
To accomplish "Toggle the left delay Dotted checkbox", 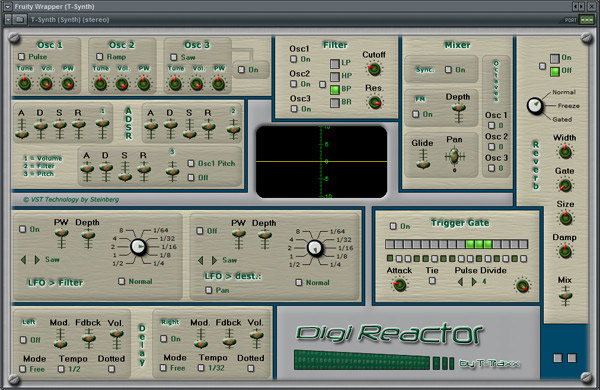I will (111, 369).
